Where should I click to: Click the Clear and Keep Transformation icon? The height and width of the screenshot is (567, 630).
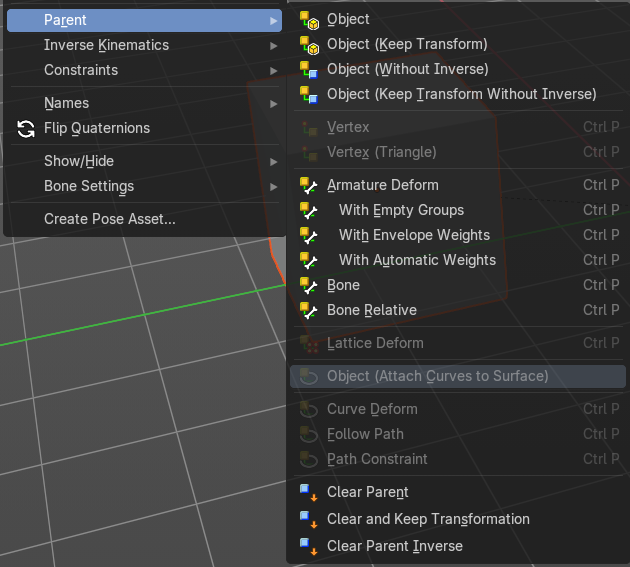point(309,520)
